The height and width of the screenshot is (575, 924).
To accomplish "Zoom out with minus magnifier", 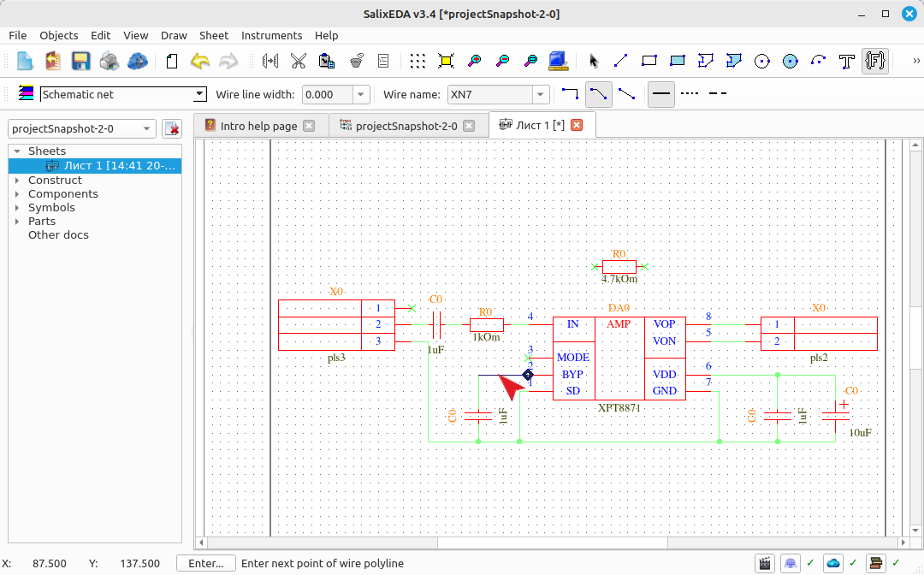I will 503,61.
